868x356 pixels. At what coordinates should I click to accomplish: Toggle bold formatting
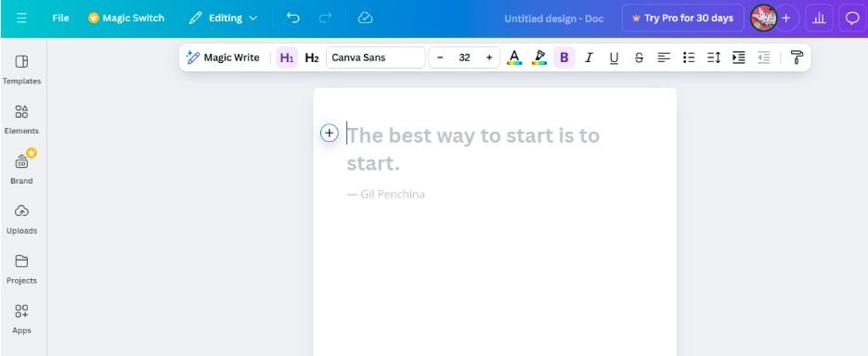[564, 57]
